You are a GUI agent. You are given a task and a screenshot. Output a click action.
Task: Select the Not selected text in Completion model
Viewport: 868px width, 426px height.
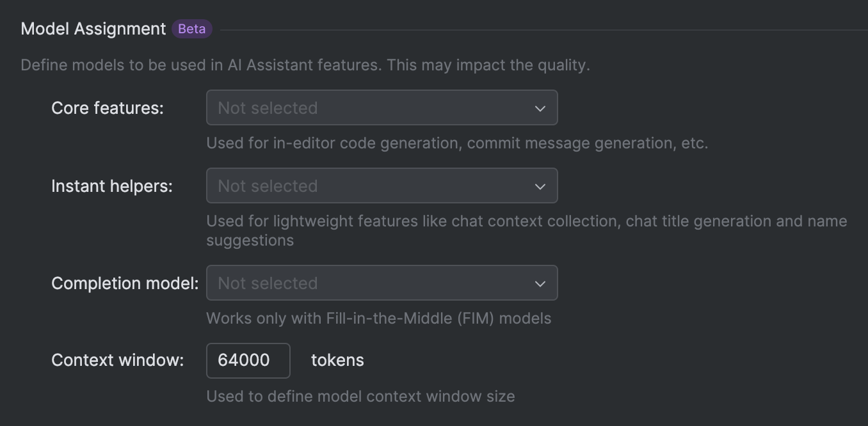click(x=266, y=283)
